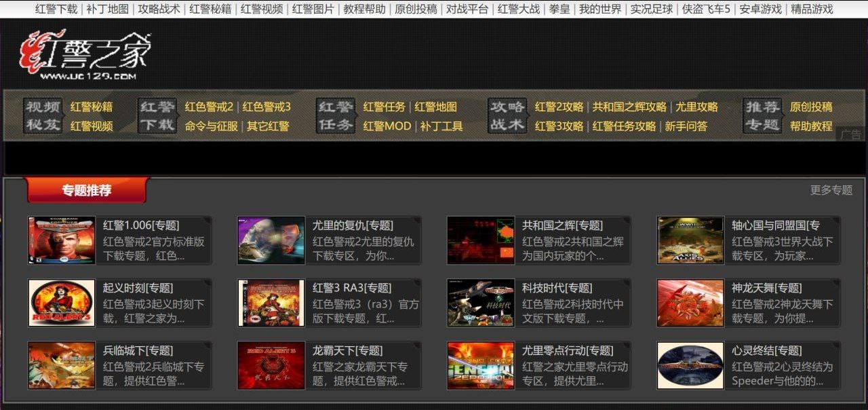Open the 共和国之辉[专题] title link
Image resolution: width=868 pixels, height=410 pixels.
(x=562, y=225)
